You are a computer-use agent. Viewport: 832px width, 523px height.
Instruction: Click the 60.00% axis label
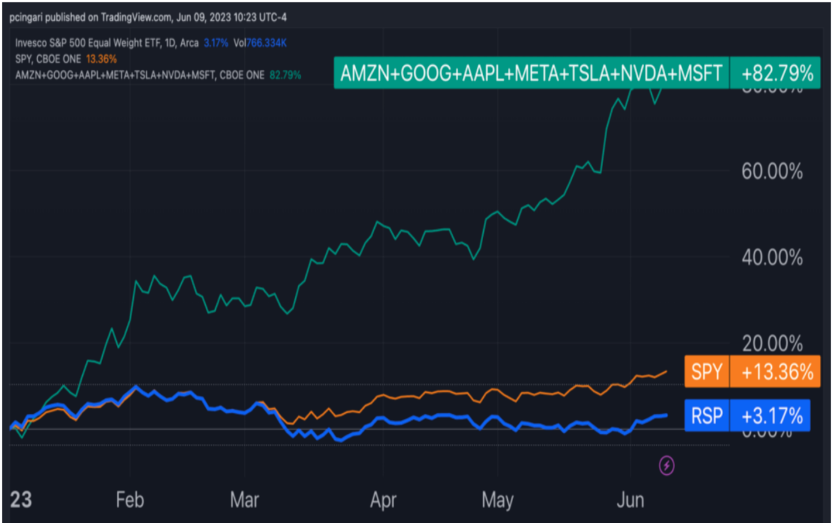click(772, 171)
